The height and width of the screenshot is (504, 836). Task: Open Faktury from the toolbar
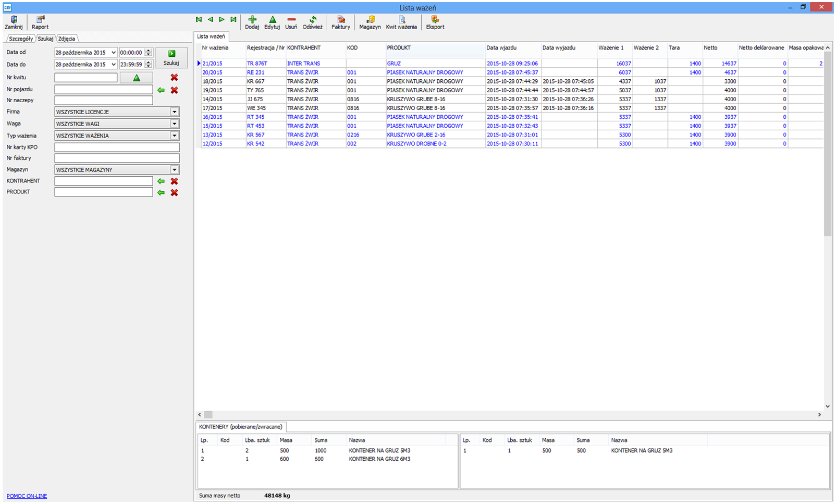pyautogui.click(x=341, y=20)
